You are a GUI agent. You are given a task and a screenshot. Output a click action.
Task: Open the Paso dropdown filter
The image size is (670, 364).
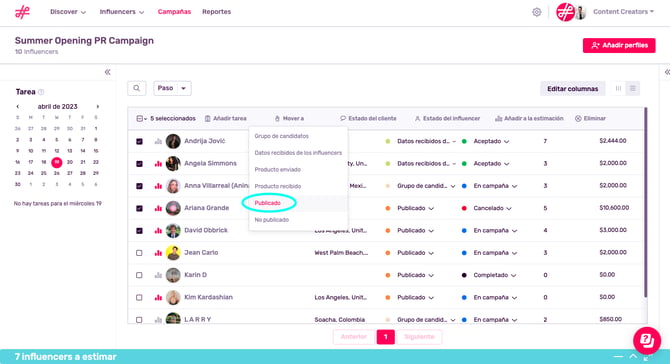click(172, 88)
